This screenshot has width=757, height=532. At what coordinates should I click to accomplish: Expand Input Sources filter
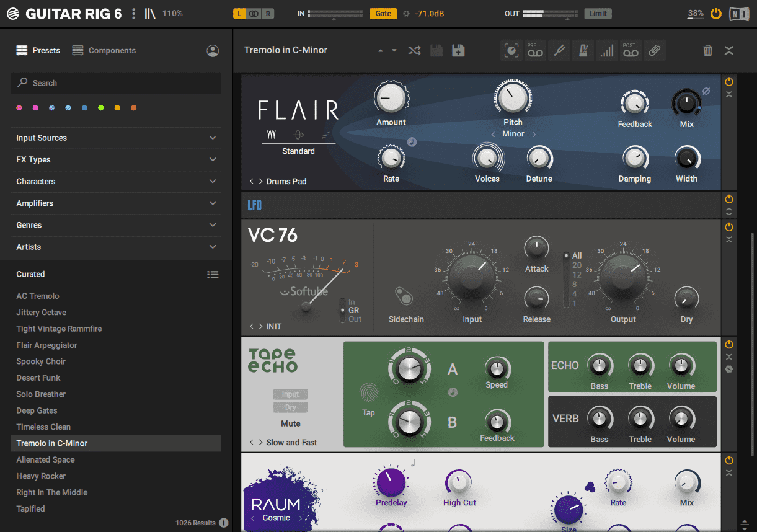tap(116, 138)
